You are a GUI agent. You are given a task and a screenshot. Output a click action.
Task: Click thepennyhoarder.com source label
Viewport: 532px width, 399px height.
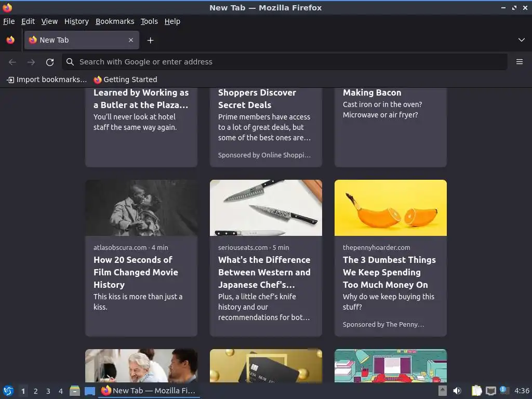[x=376, y=248]
